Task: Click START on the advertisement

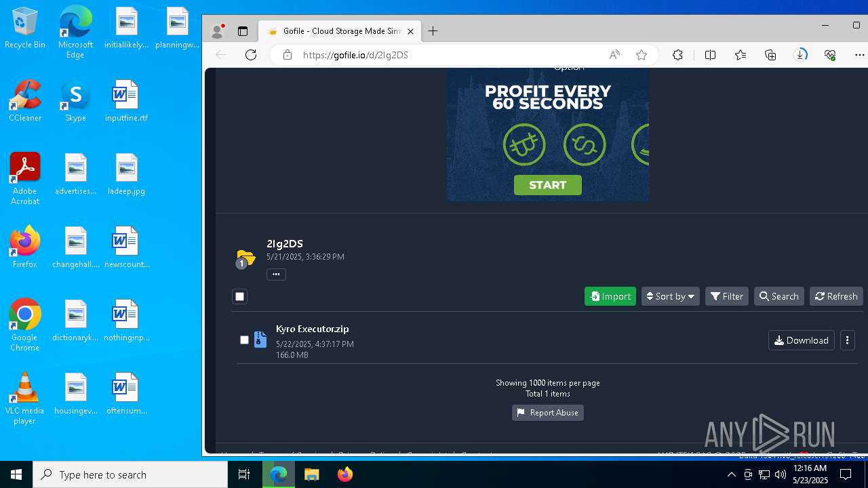Action: 548,185
